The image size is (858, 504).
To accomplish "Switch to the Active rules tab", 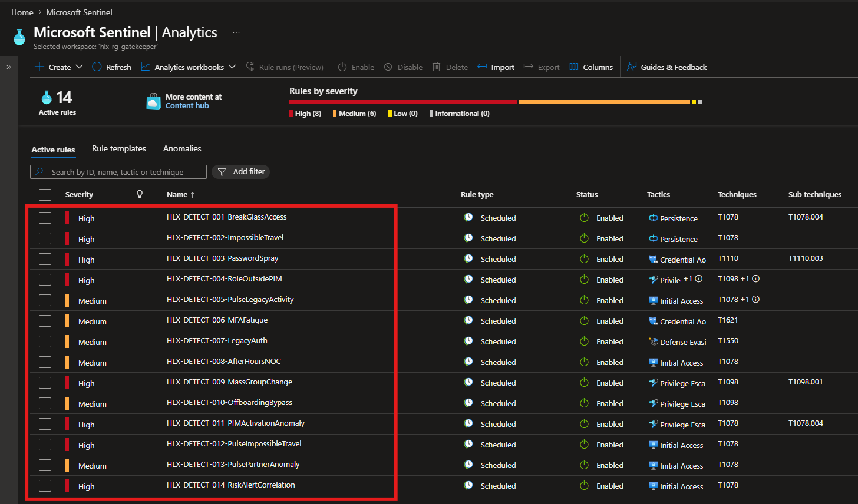I will click(53, 150).
